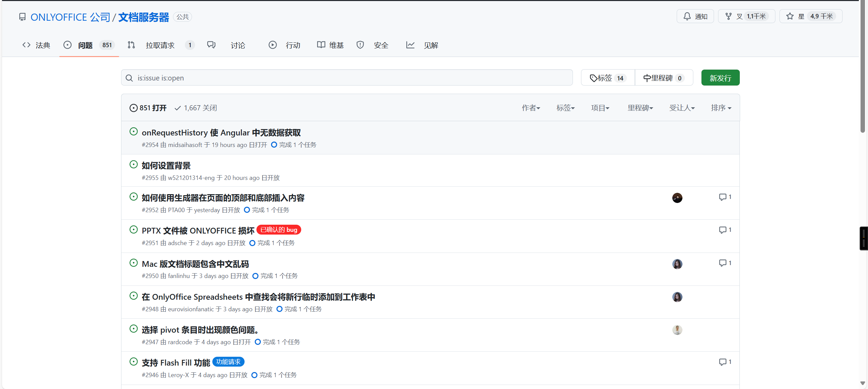Viewport: 868px width, 389px height.
Task: Click assignee avatar on issue #2950 row
Action: tap(677, 264)
